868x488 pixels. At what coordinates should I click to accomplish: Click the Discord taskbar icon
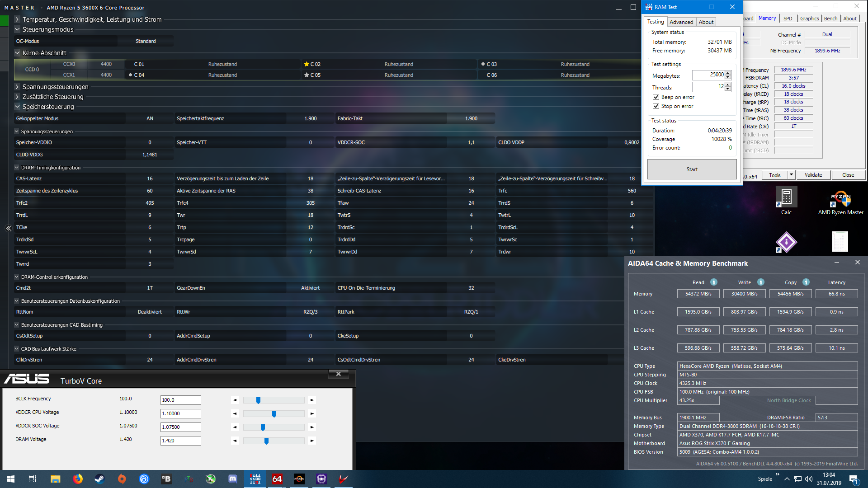[x=233, y=479]
